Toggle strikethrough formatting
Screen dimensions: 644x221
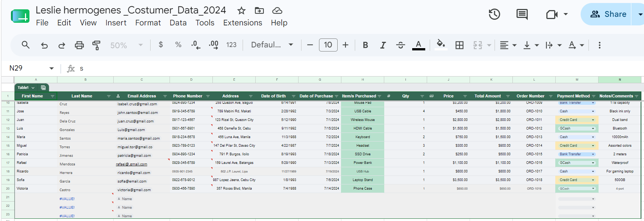coord(401,45)
